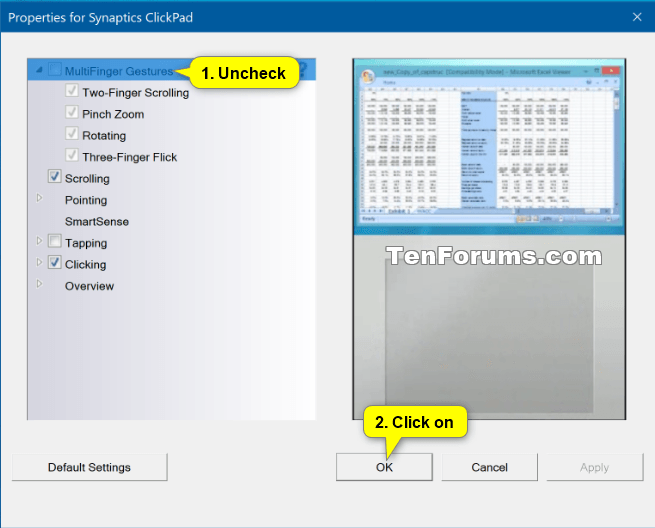Close the Synaptics ClickPad properties dialog
Screen dimensions: 655x528
(x=637, y=17)
